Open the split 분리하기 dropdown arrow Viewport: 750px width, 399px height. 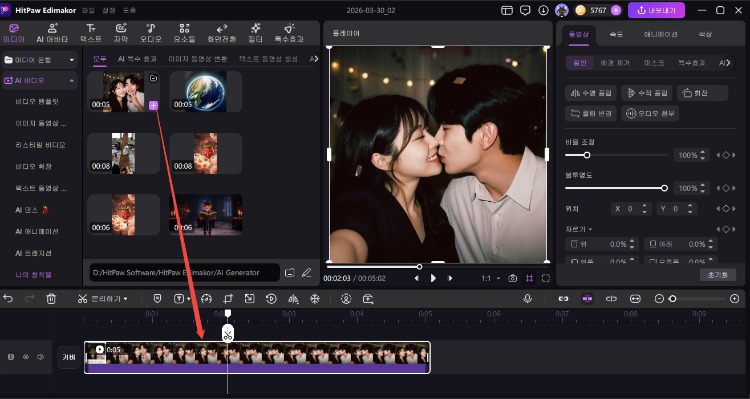[126, 299]
